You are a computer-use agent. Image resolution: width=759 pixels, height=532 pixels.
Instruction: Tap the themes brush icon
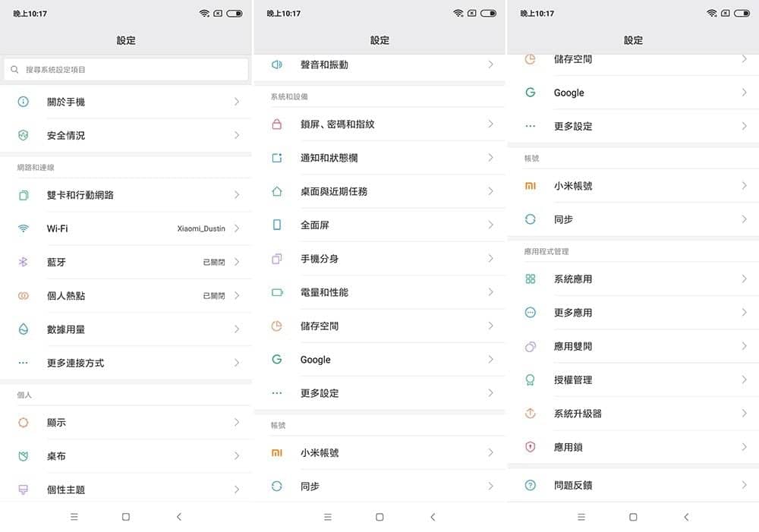(x=24, y=490)
